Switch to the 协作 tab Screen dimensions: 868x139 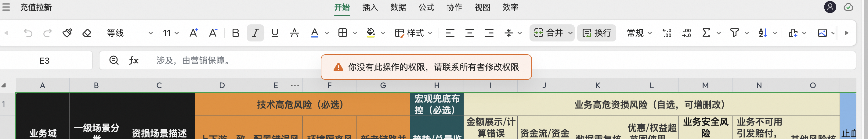coord(454,7)
